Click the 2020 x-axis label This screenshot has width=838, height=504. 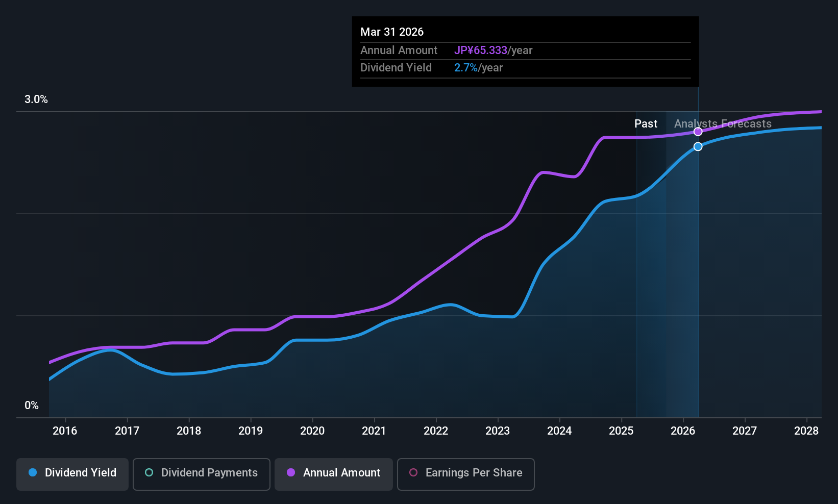point(312,431)
